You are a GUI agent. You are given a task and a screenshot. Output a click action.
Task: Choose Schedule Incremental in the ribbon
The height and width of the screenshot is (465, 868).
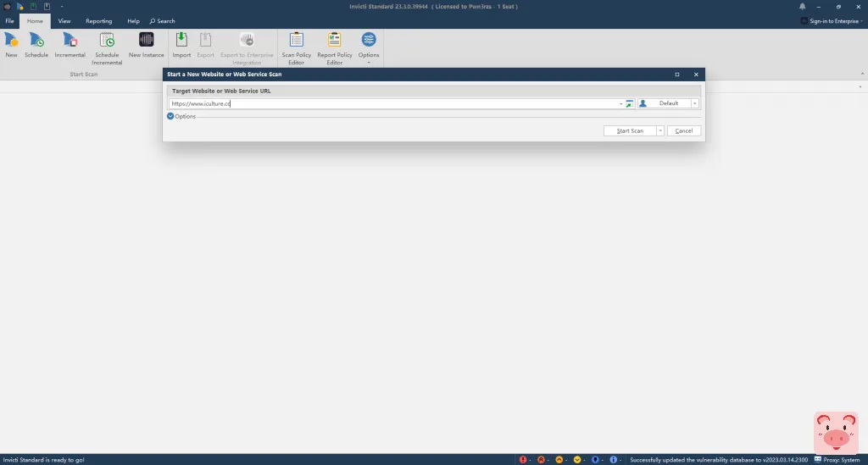[x=107, y=48]
